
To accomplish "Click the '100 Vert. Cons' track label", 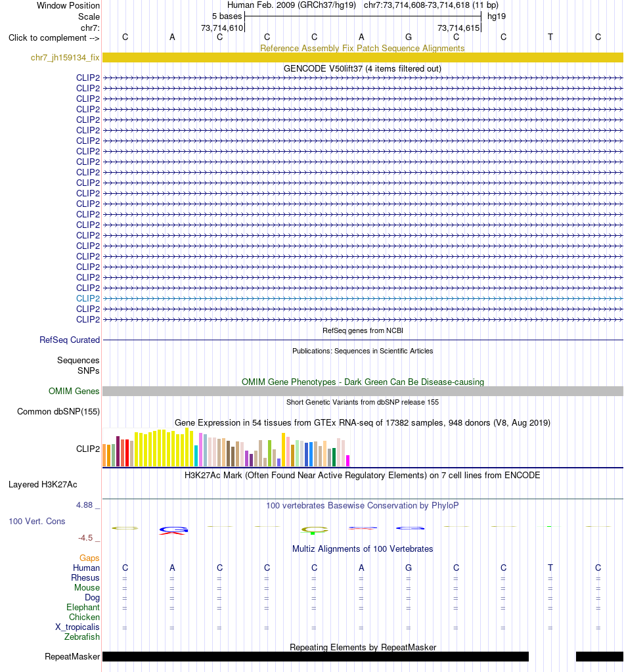I will coord(37,521).
